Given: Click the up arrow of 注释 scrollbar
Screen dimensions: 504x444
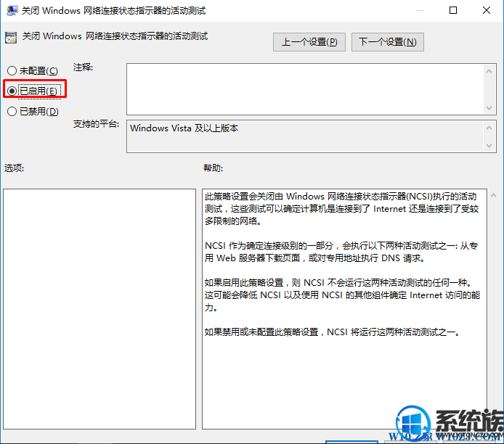Looking at the screenshot, I should tap(489, 71).
